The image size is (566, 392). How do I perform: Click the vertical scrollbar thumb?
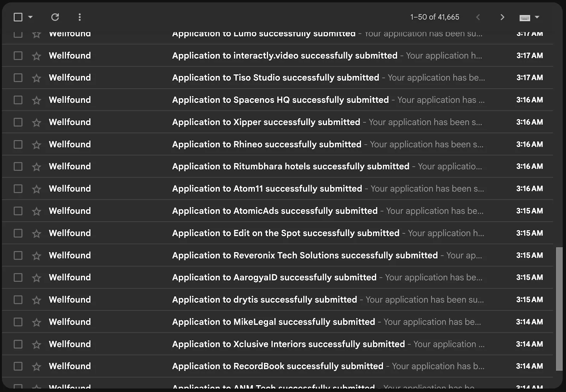click(x=559, y=309)
